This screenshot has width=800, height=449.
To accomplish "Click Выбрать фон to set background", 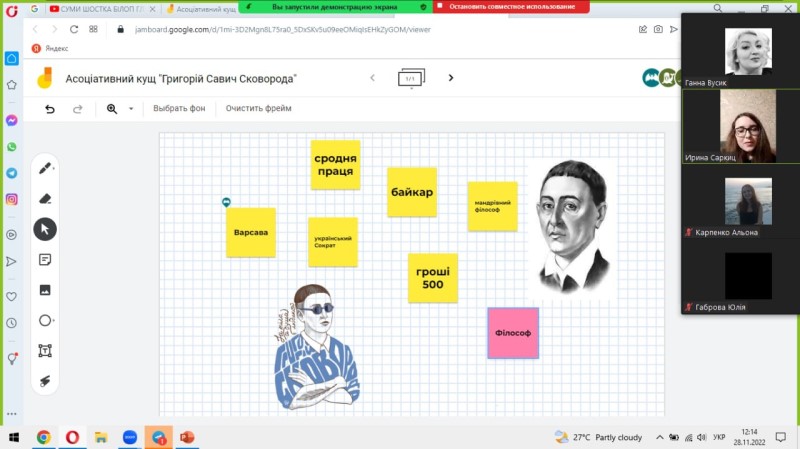I will (179, 108).
